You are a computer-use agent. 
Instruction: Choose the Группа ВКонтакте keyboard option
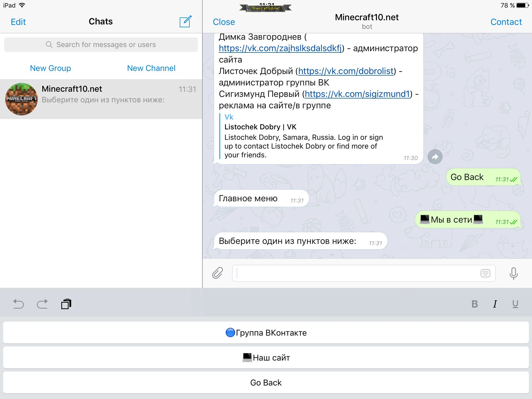pos(266,333)
